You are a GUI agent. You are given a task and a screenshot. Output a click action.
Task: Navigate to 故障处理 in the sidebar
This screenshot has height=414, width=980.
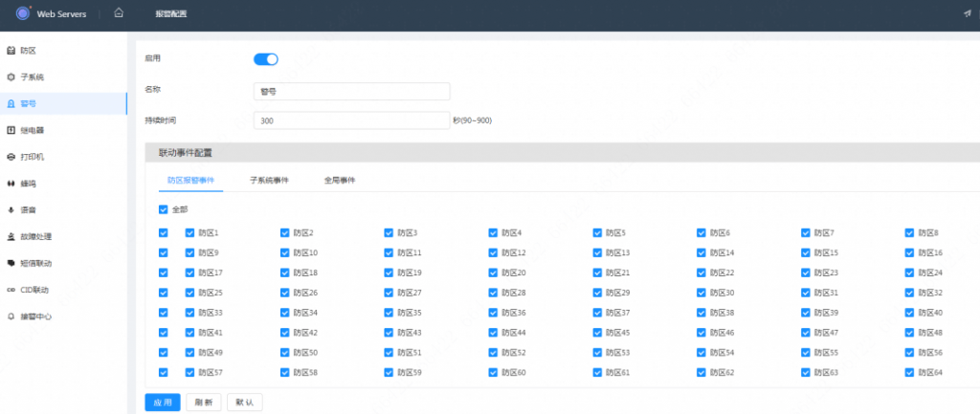pos(35,236)
